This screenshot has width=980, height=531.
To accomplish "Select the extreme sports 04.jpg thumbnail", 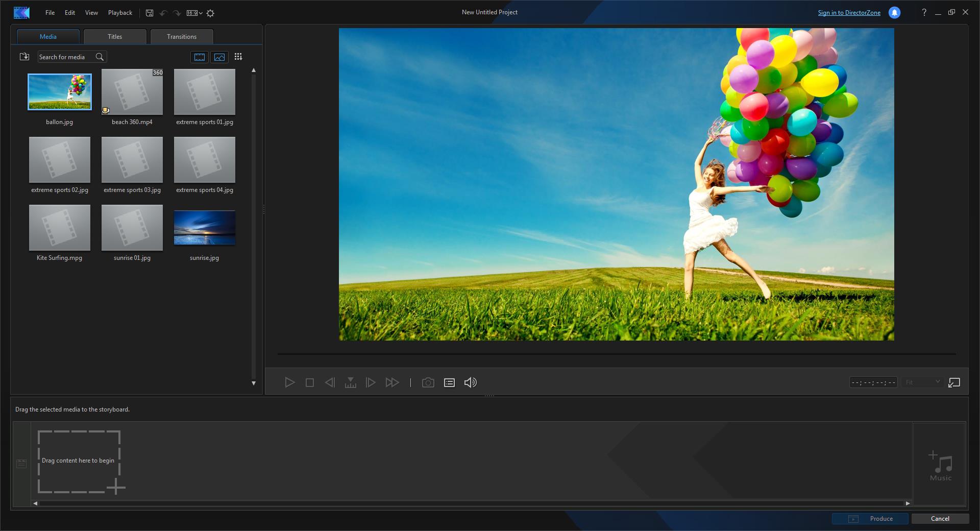I will point(205,160).
